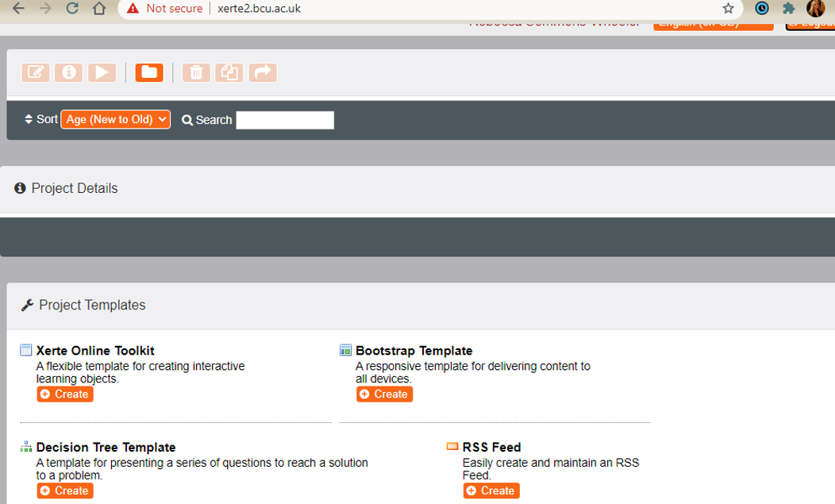Viewport: 835px width, 504px height.
Task: Click the orange RSS Feed icon
Action: 452,446
